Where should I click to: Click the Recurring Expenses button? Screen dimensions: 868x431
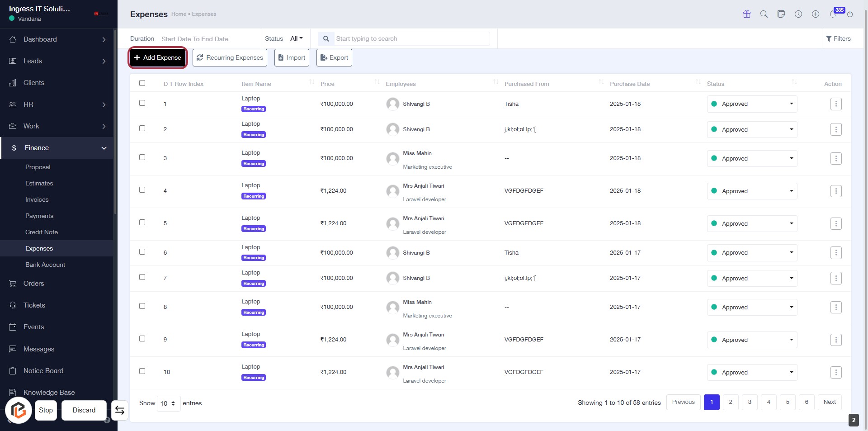[230, 58]
